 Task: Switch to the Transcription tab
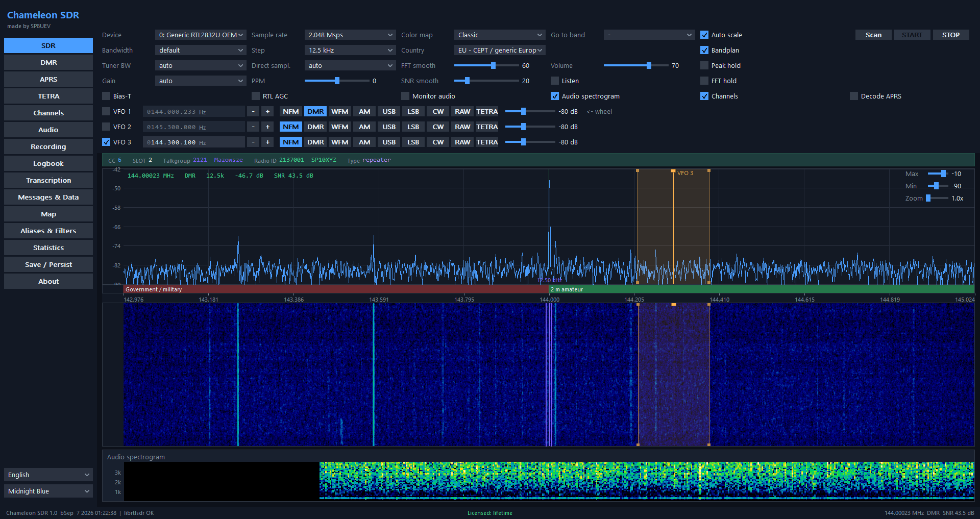click(x=48, y=180)
